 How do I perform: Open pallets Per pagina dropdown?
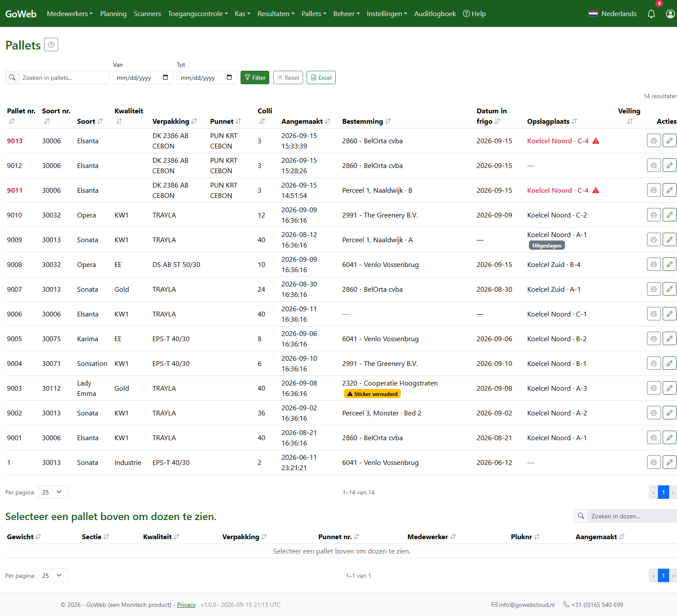point(53,492)
